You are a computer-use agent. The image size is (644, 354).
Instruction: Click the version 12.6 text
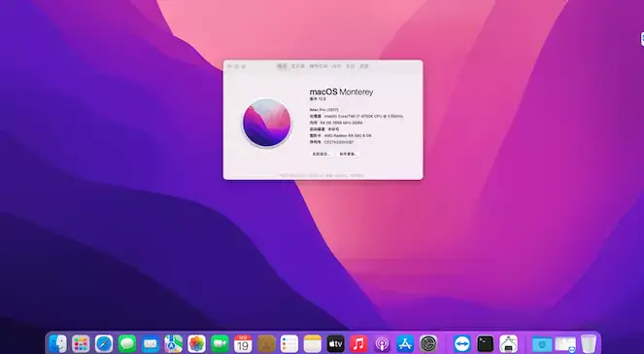point(318,99)
